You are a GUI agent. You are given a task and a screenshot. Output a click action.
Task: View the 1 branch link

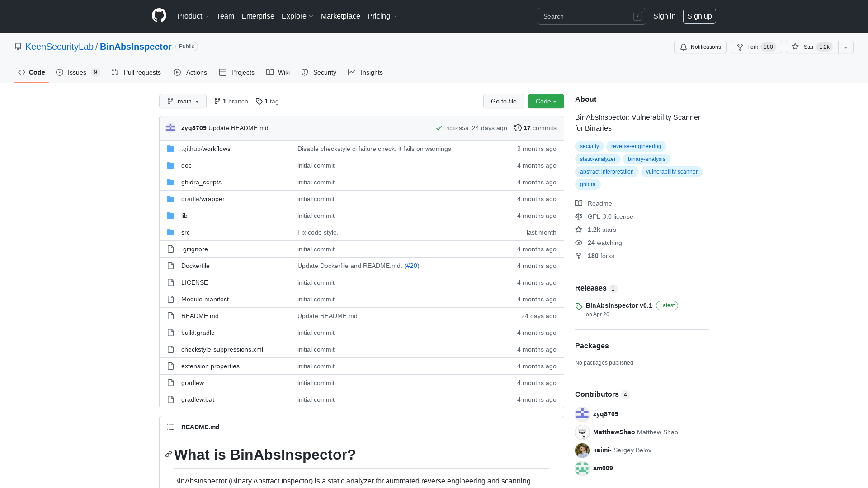coord(231,101)
